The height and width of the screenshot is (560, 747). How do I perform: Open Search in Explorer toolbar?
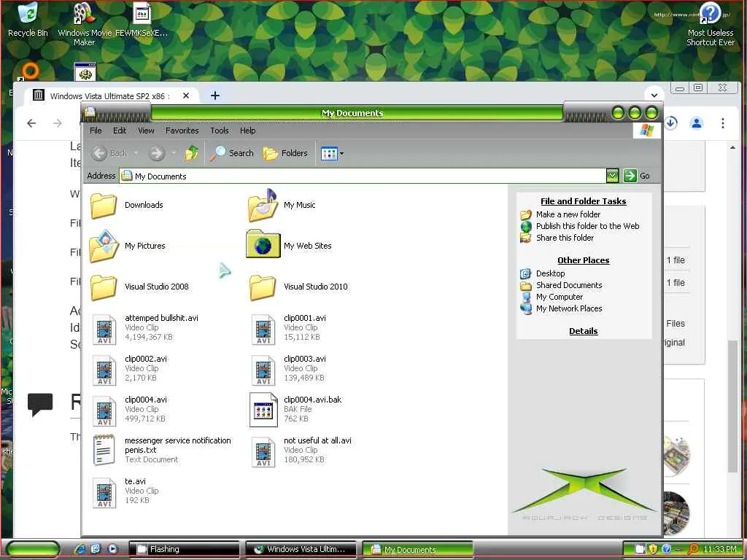click(232, 153)
